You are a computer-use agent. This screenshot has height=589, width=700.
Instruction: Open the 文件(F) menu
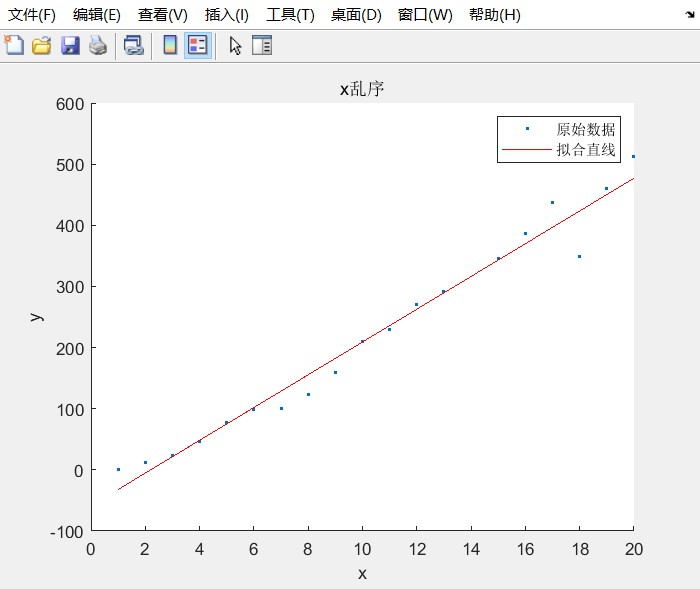click(32, 15)
